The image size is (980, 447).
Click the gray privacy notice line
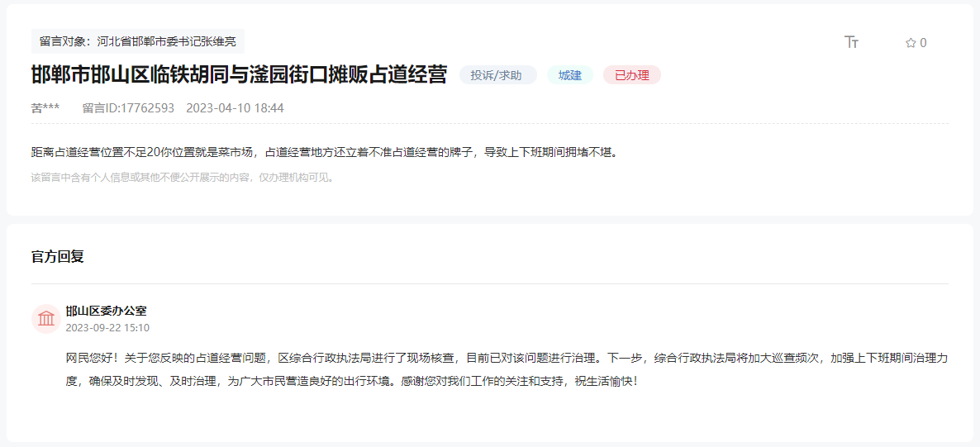[x=183, y=178]
